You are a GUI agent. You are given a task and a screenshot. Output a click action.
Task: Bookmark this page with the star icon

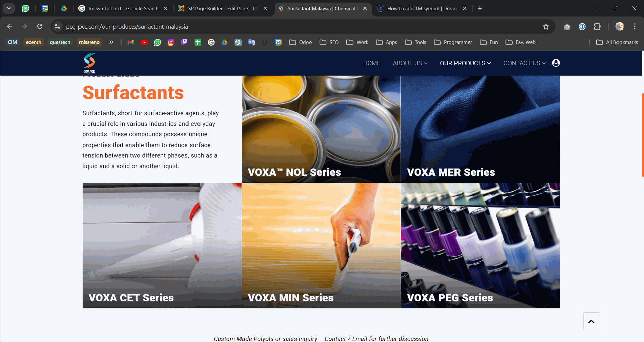[x=546, y=26]
